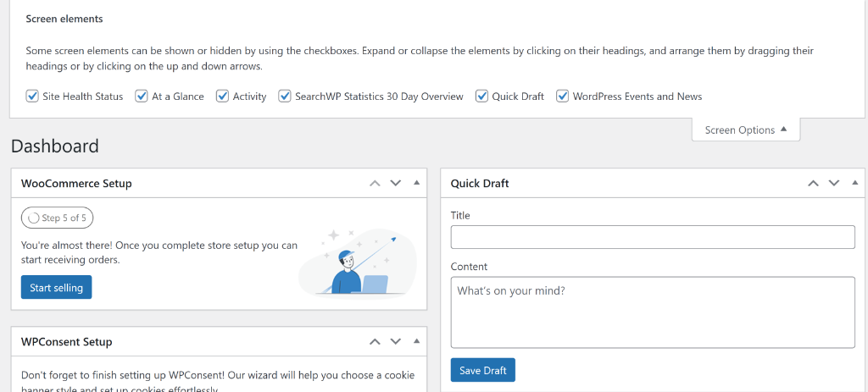Move Quick Draft widget down

[x=834, y=183]
